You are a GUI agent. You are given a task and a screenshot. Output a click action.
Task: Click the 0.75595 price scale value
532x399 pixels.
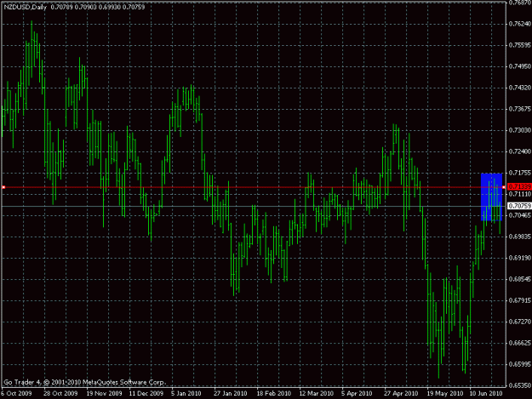[520, 45]
